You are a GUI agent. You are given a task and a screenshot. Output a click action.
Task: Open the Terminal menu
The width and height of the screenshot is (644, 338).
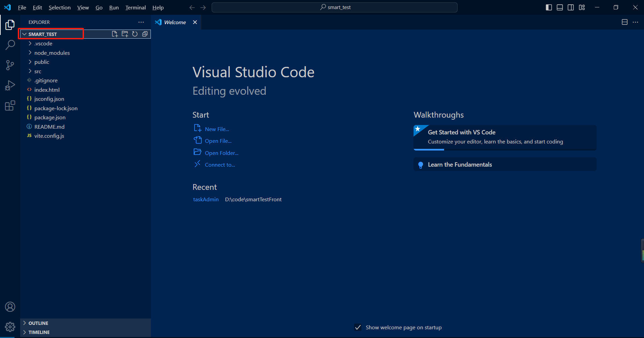135,7
